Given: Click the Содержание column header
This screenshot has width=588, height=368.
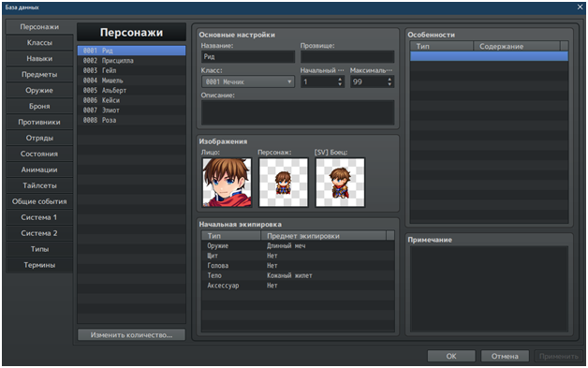Looking at the screenshot, I should point(517,47).
